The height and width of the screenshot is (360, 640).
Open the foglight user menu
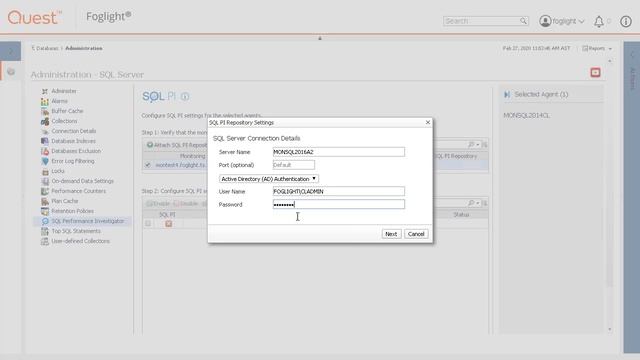[x=562, y=21]
